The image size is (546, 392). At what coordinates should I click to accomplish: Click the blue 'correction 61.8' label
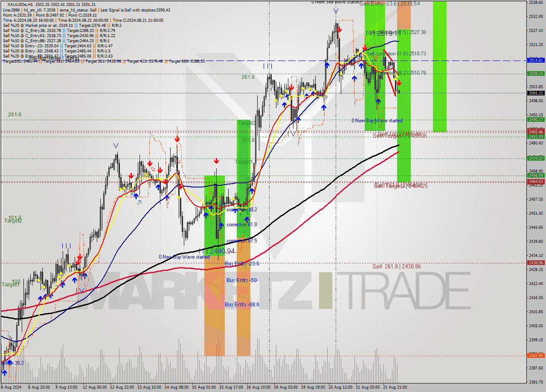click(241, 225)
